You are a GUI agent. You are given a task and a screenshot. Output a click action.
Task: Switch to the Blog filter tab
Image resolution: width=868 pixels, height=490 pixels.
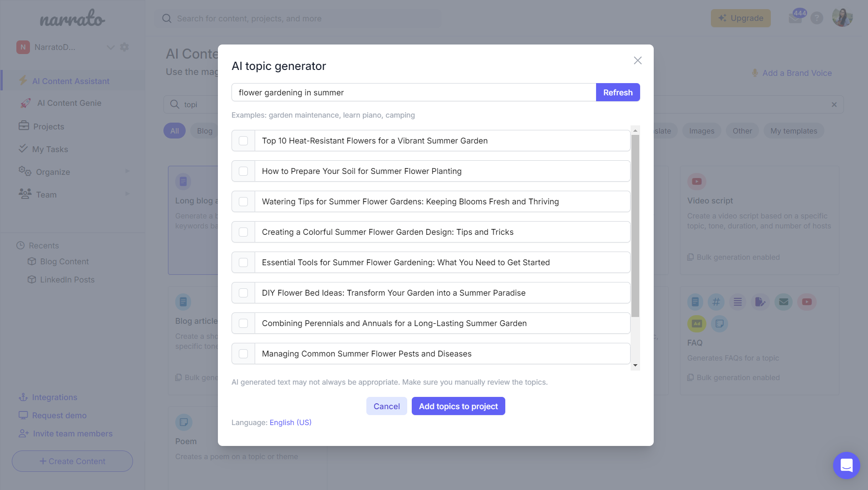(x=204, y=130)
